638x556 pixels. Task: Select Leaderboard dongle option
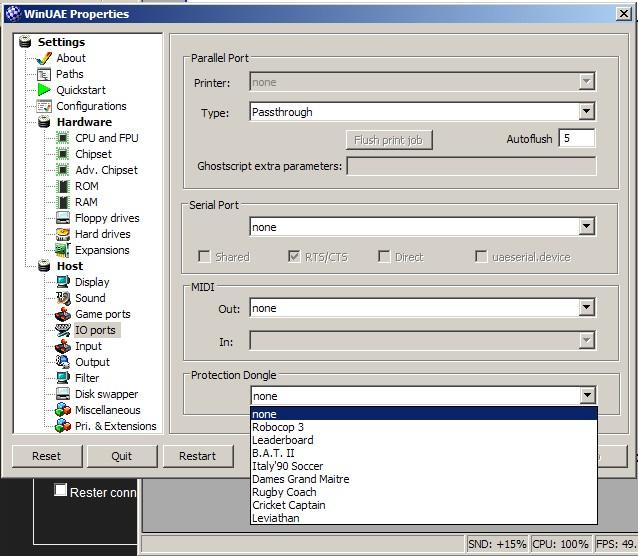424,440
